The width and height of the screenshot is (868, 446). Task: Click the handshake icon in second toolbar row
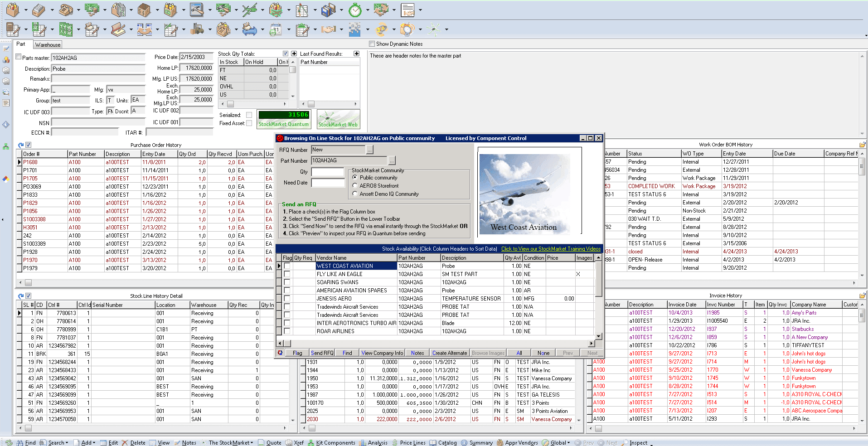[x=328, y=29]
